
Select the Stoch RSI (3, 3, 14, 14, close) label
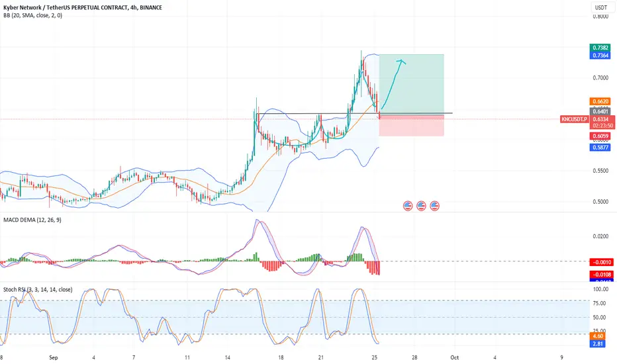38,290
